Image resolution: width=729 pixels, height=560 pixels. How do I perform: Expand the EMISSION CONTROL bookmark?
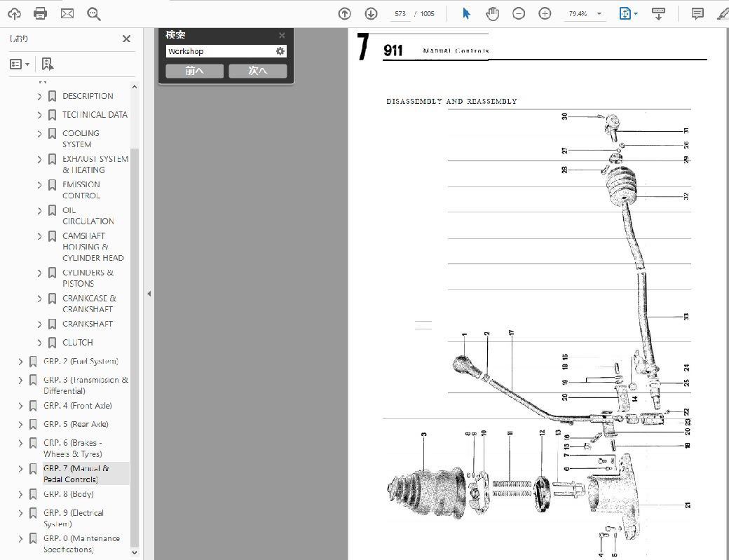click(x=39, y=185)
